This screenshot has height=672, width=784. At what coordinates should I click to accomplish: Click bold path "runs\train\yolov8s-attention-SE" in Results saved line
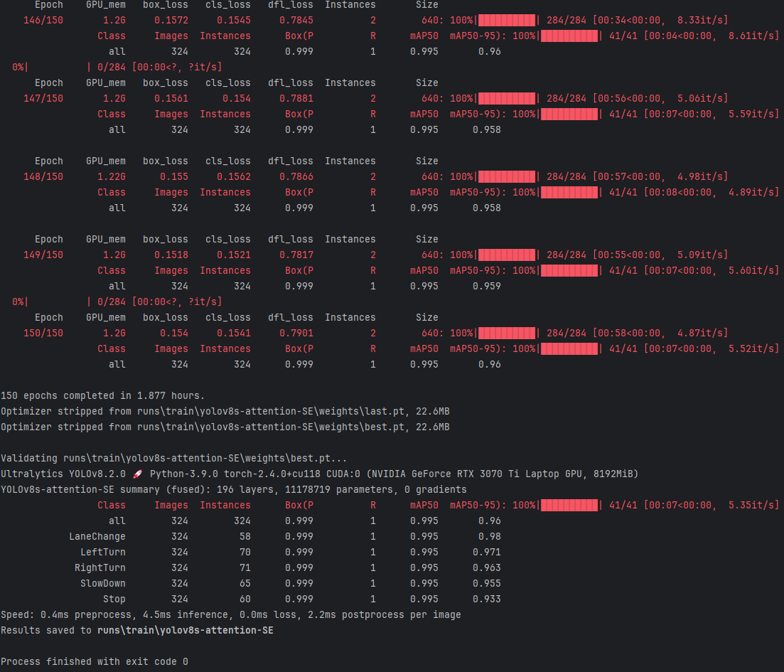[186, 631]
